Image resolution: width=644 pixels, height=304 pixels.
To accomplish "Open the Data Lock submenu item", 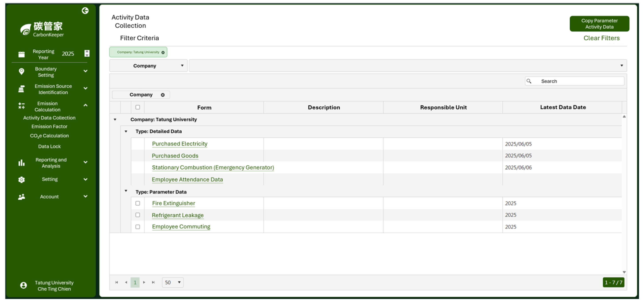I will coord(49,147).
